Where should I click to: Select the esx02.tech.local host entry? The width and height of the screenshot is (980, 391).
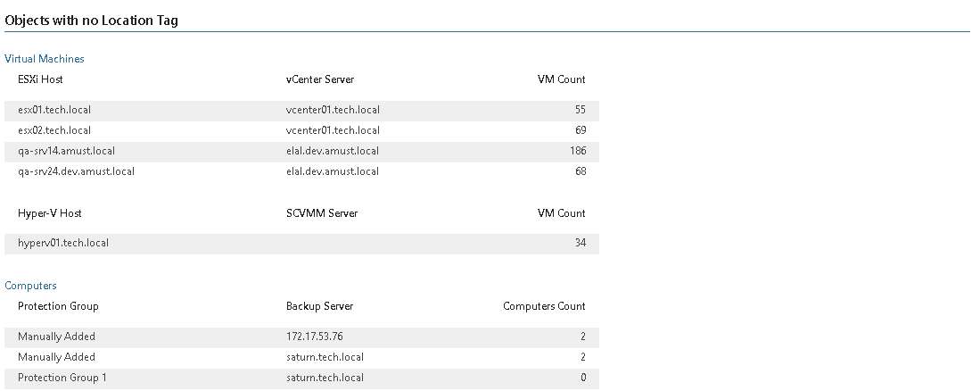54,130
